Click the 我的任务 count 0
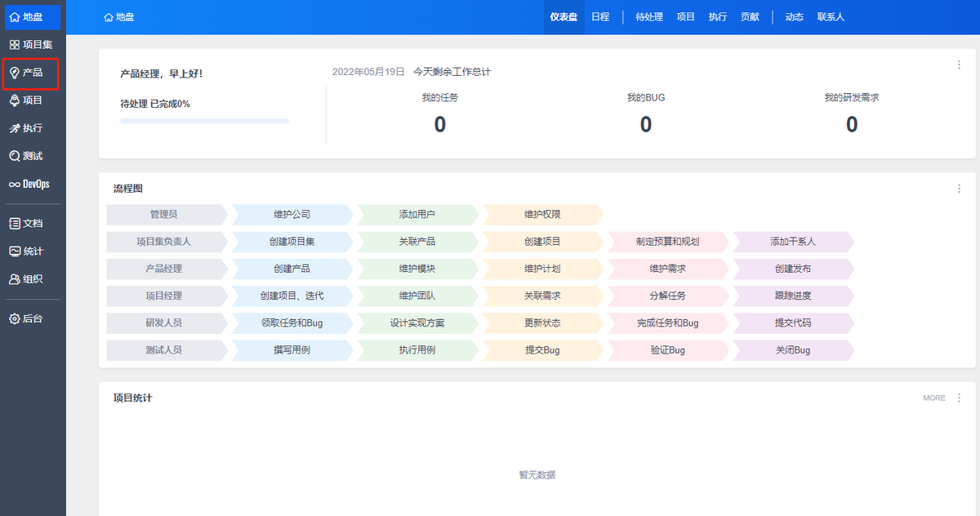 click(440, 124)
